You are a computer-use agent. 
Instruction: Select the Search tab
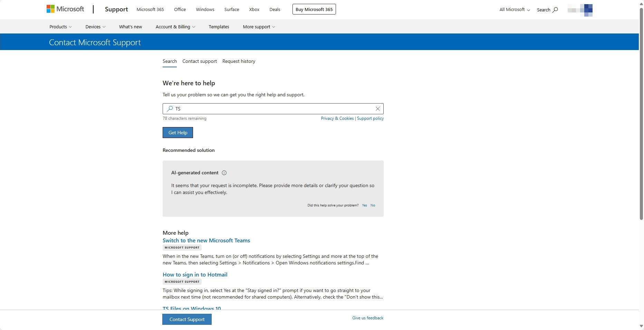click(170, 61)
